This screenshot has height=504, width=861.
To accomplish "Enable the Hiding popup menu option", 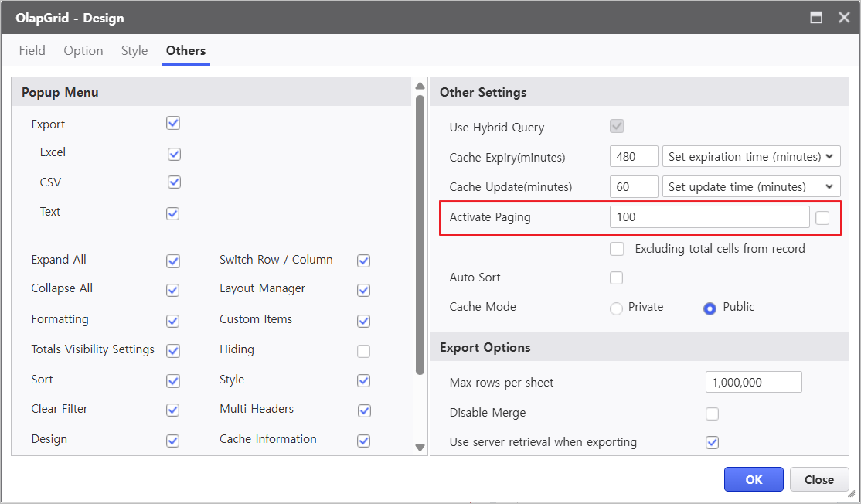I will tap(363, 351).
